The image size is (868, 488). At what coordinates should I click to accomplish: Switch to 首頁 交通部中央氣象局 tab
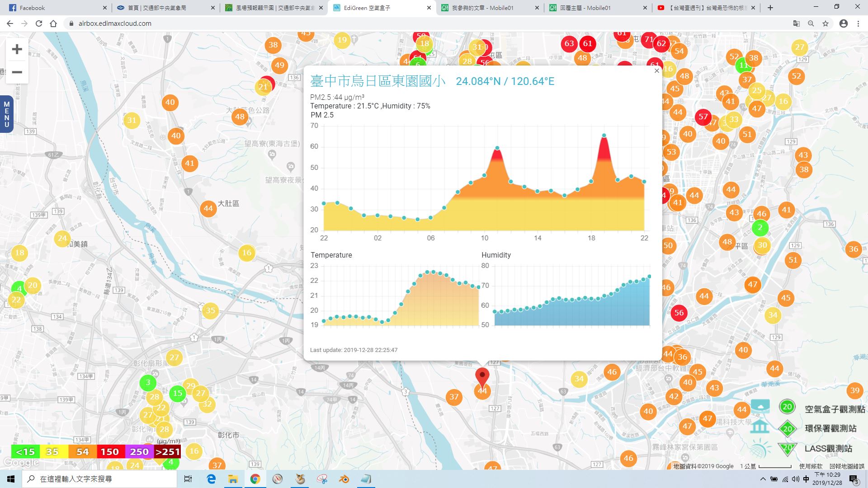point(166,8)
